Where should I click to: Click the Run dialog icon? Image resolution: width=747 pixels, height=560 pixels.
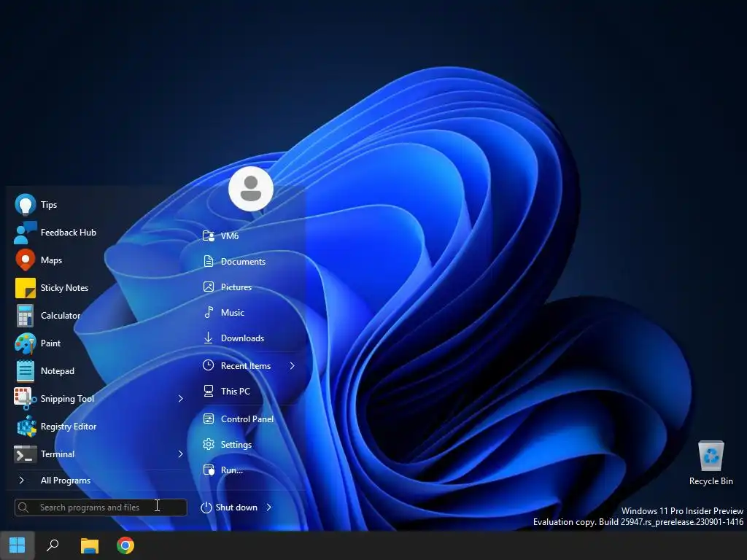click(x=209, y=470)
